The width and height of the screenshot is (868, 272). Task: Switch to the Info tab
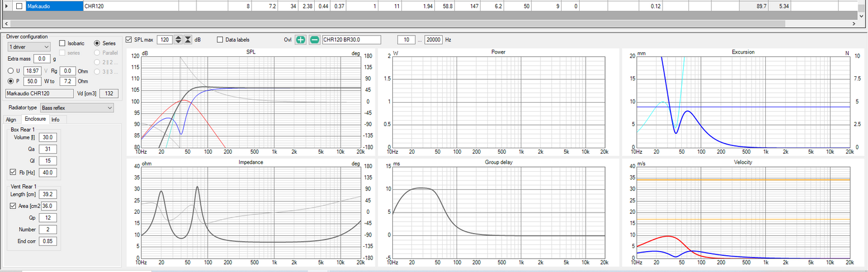point(55,119)
